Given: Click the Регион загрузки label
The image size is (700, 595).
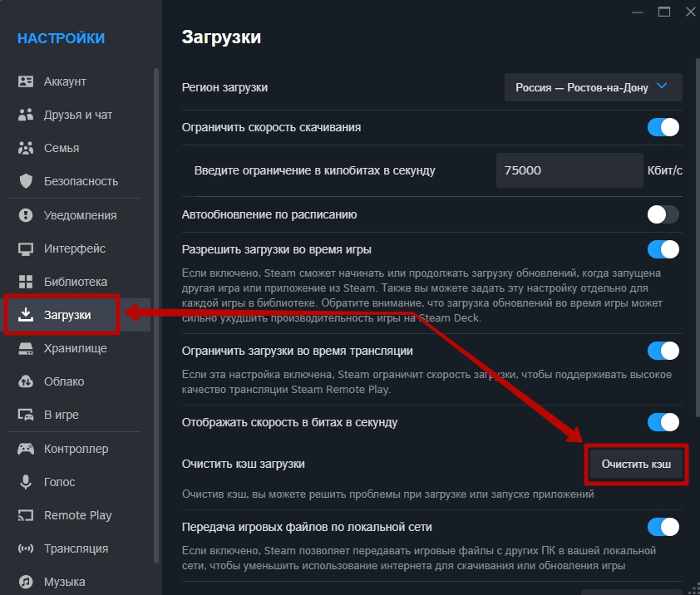Looking at the screenshot, I should tap(224, 87).
